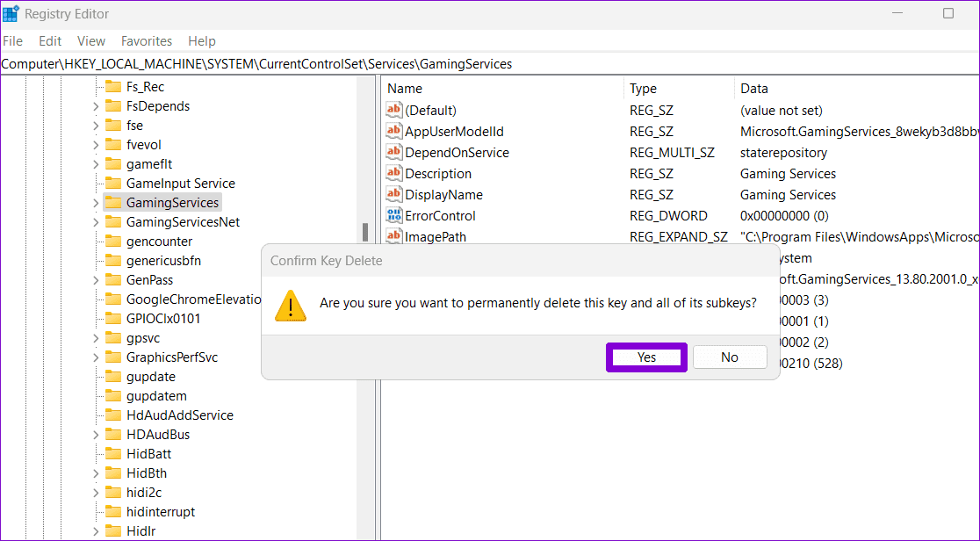The width and height of the screenshot is (980, 541).
Task: Click the ab icon beside (Default)
Action: click(393, 110)
